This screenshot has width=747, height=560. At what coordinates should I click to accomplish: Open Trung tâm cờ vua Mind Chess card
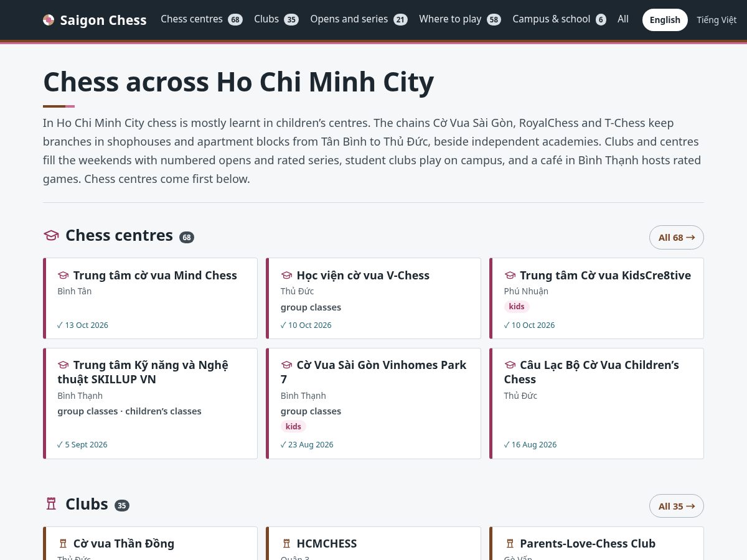click(x=150, y=299)
